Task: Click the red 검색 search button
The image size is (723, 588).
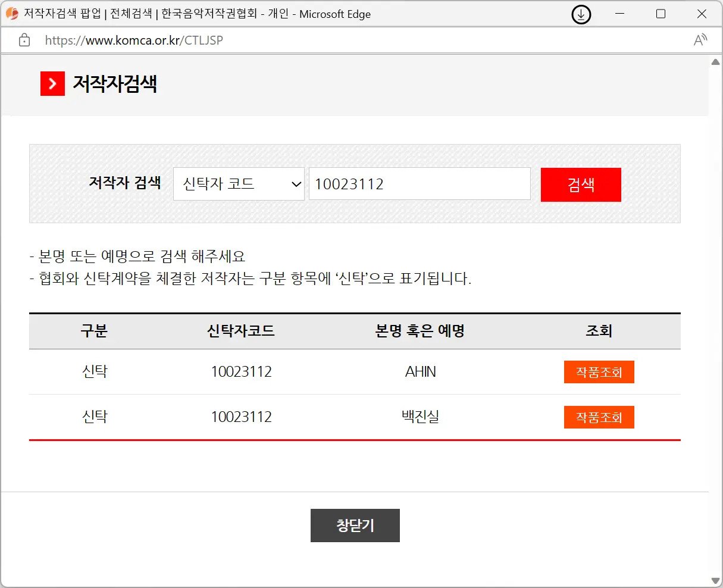Action: pyautogui.click(x=581, y=184)
